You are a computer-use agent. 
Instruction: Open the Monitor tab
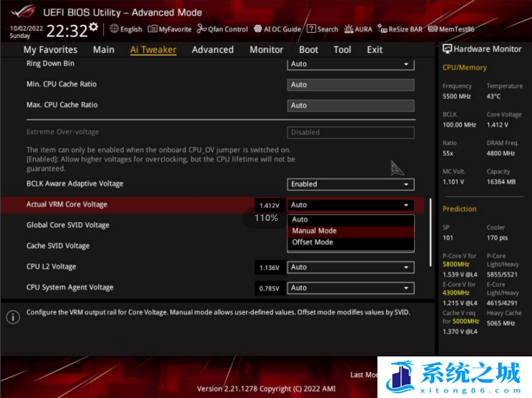click(x=266, y=50)
